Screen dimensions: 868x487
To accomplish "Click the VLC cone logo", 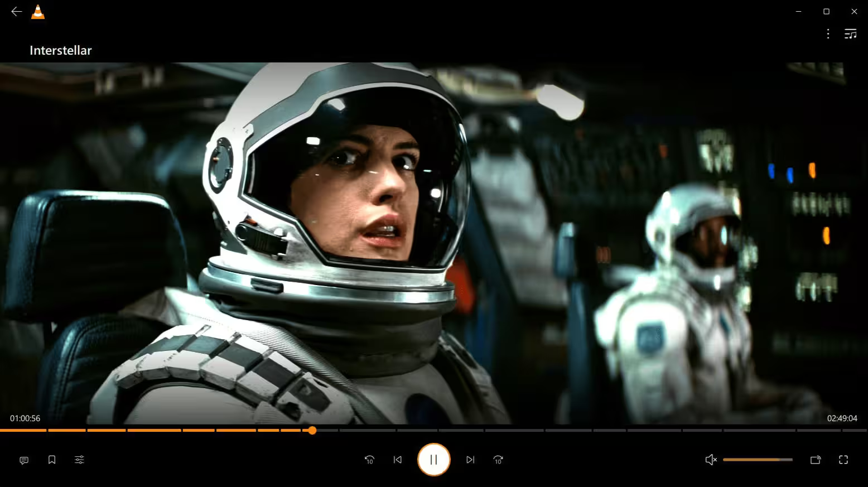I will [x=38, y=12].
